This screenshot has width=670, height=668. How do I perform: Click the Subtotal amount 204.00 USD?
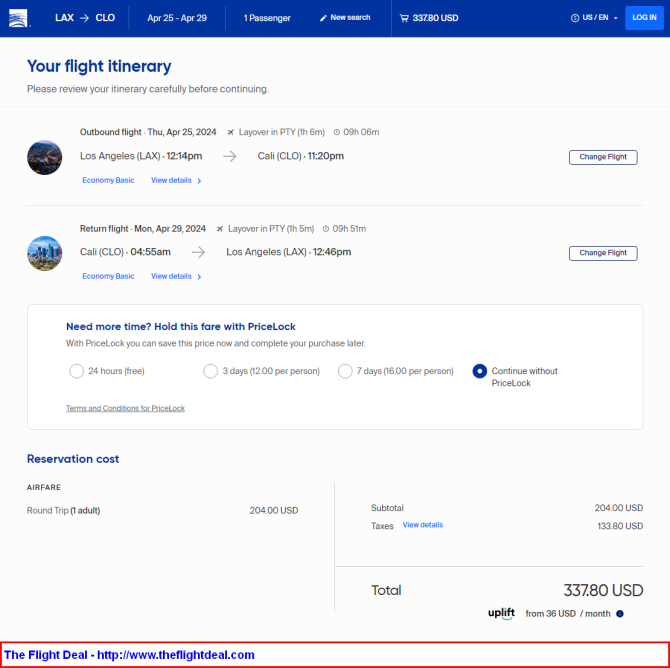coord(619,508)
